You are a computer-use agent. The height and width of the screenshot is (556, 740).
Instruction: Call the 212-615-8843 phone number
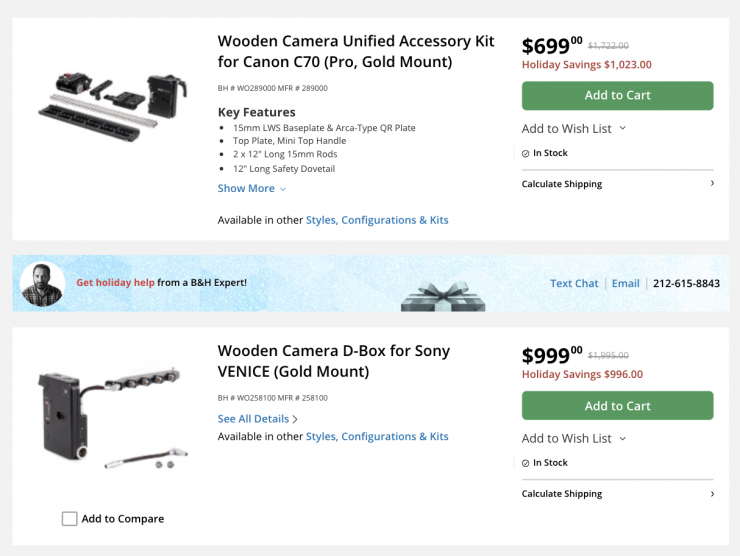pyautogui.click(x=686, y=283)
